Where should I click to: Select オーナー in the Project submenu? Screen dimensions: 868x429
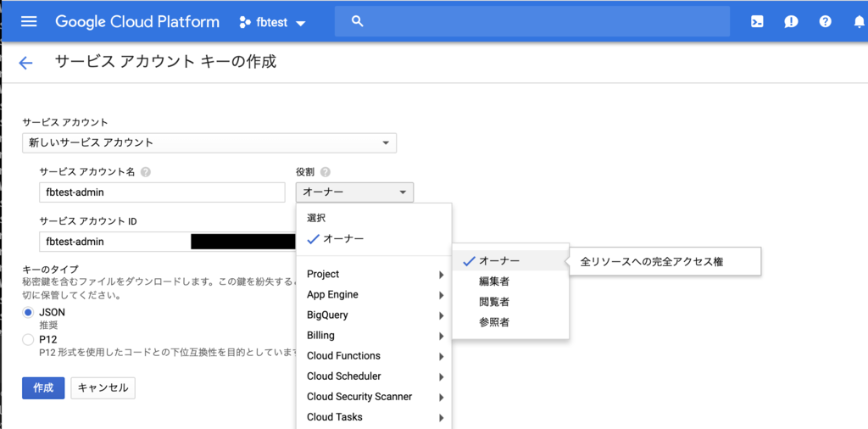point(510,261)
